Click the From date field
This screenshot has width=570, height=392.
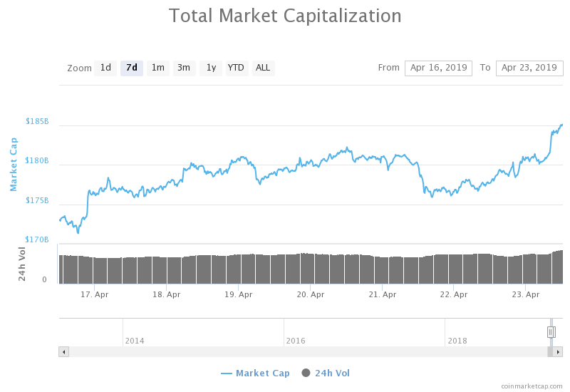438,68
